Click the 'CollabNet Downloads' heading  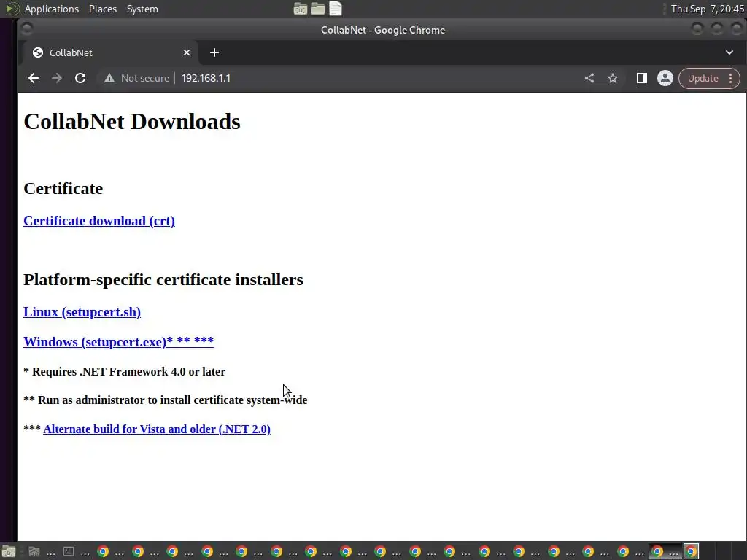[132, 122]
